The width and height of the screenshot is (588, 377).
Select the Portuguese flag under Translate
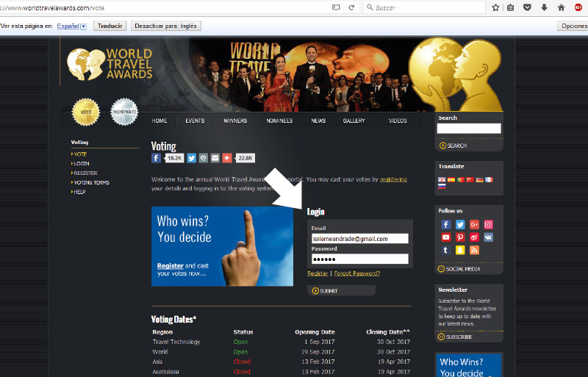pos(461,180)
